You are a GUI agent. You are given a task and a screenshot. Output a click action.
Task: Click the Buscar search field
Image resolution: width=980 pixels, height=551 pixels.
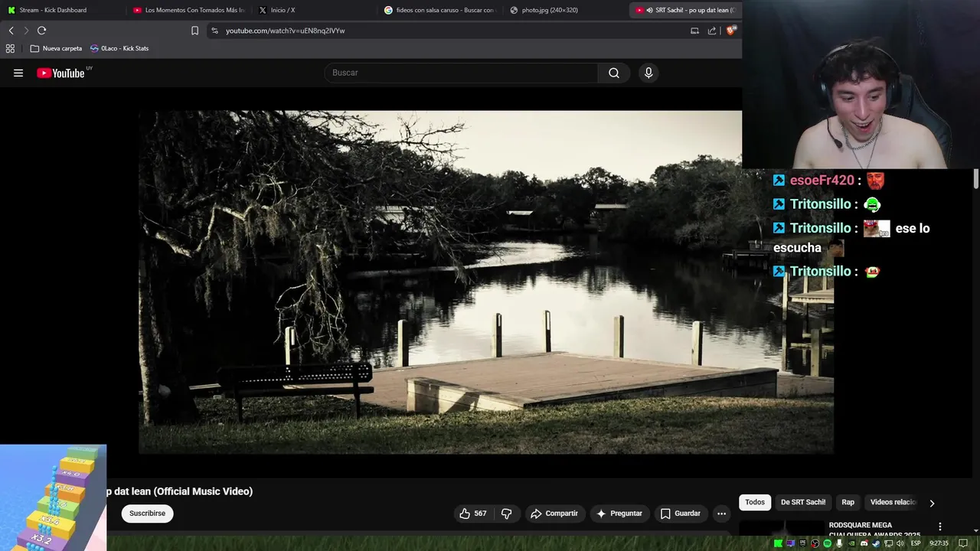click(462, 73)
